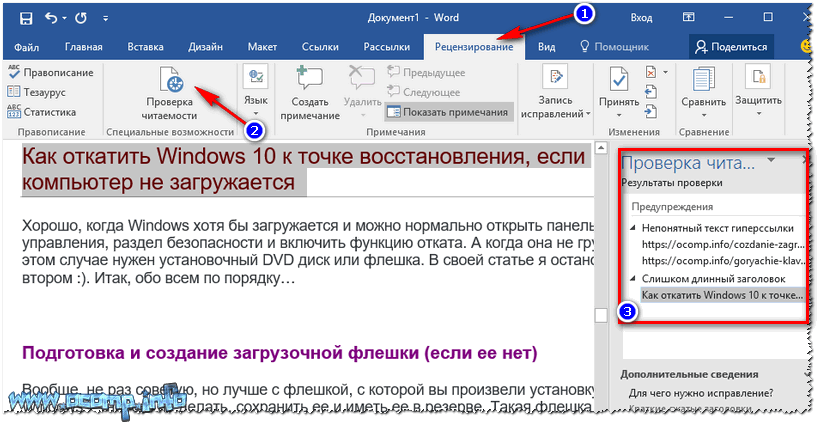Open the accessibility pane options arrow
Screen dimensions: 822x423
[x=771, y=161]
